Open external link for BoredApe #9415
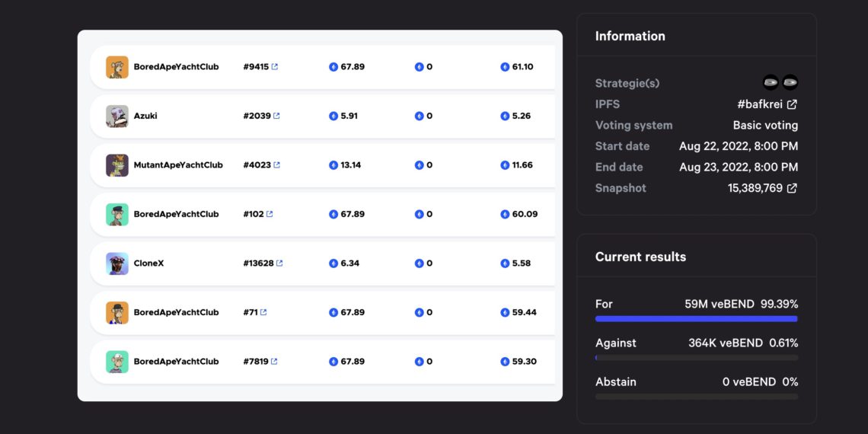The height and width of the screenshot is (434, 868). (x=275, y=67)
